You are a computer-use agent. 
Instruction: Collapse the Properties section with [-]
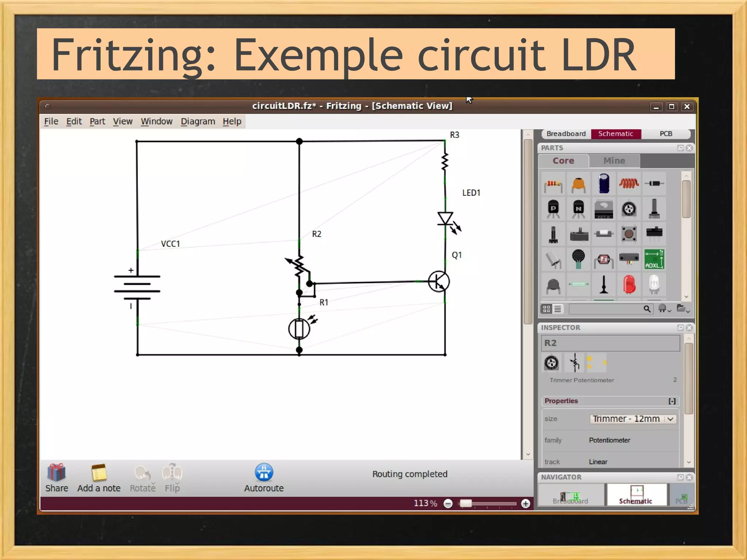click(672, 401)
